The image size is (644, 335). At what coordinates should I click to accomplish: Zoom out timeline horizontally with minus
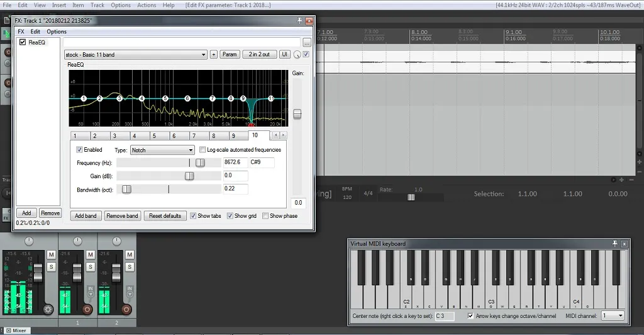[631, 179]
